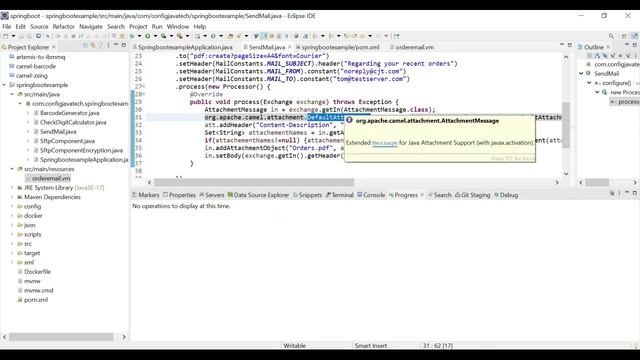Image resolution: width=640 pixels, height=360 pixels.
Task: Click the green Run toolbar icon
Action: 147,36
